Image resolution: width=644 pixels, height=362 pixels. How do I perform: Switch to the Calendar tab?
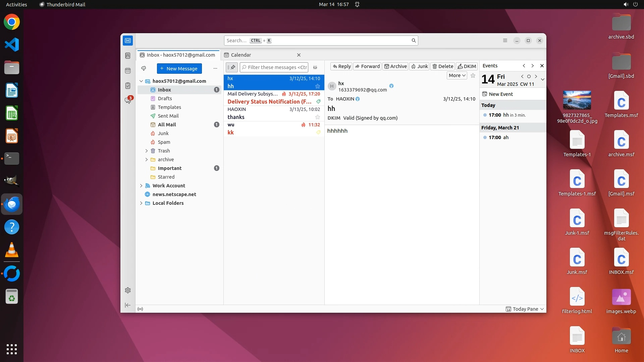coord(241,55)
